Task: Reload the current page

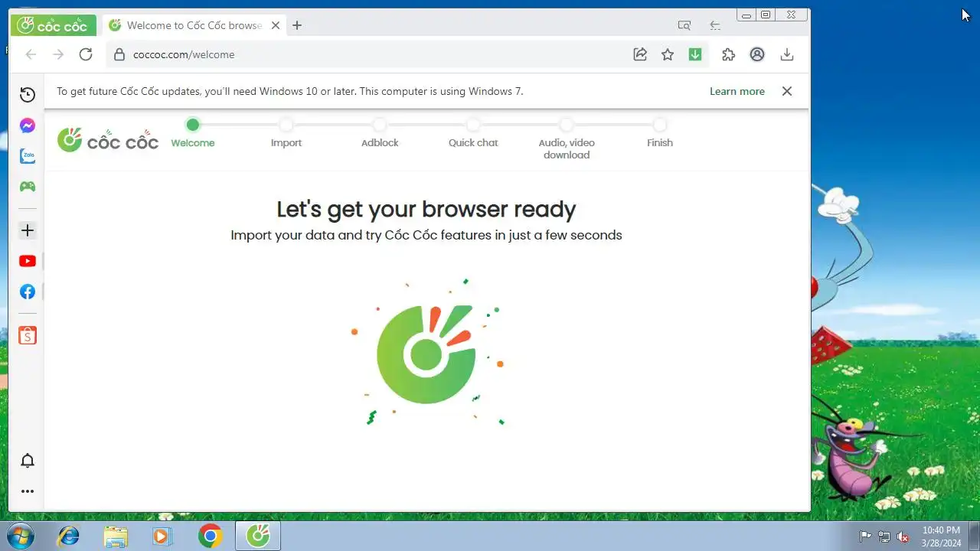Action: click(x=86, y=54)
